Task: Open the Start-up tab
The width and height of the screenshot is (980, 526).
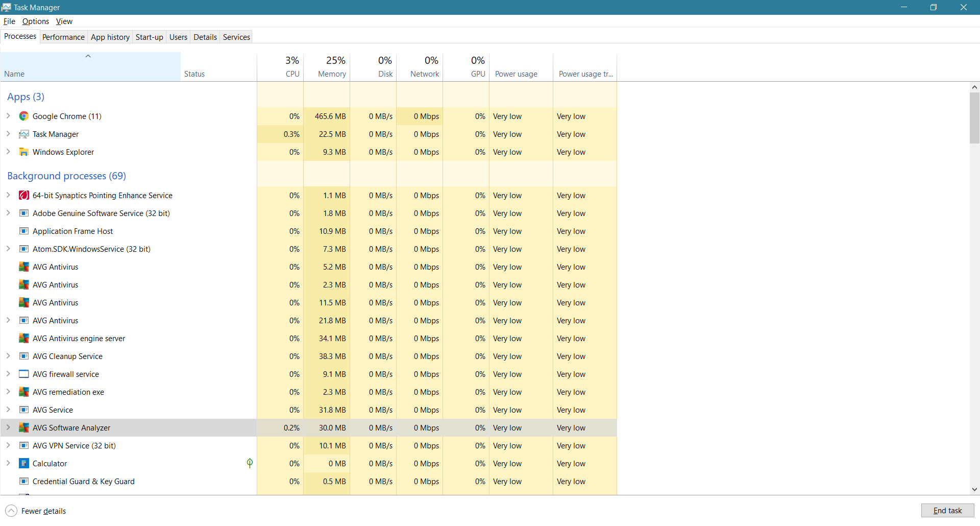Action: tap(149, 37)
